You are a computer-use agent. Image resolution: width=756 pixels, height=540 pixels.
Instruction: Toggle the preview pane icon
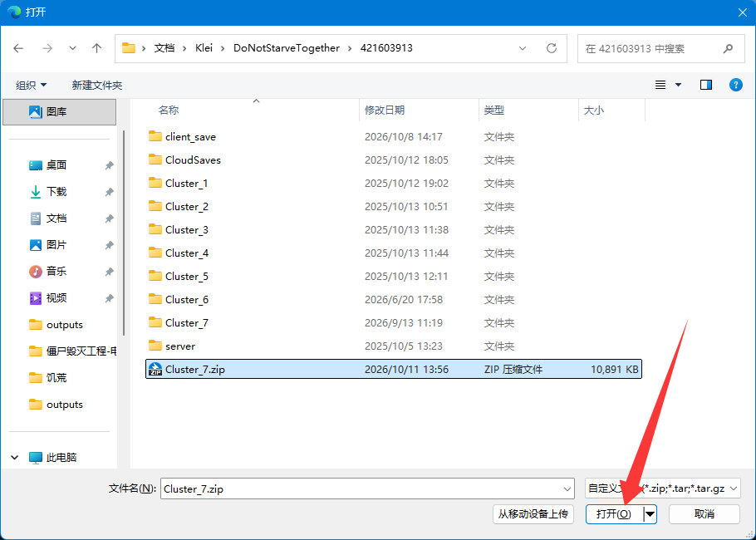pyautogui.click(x=706, y=85)
